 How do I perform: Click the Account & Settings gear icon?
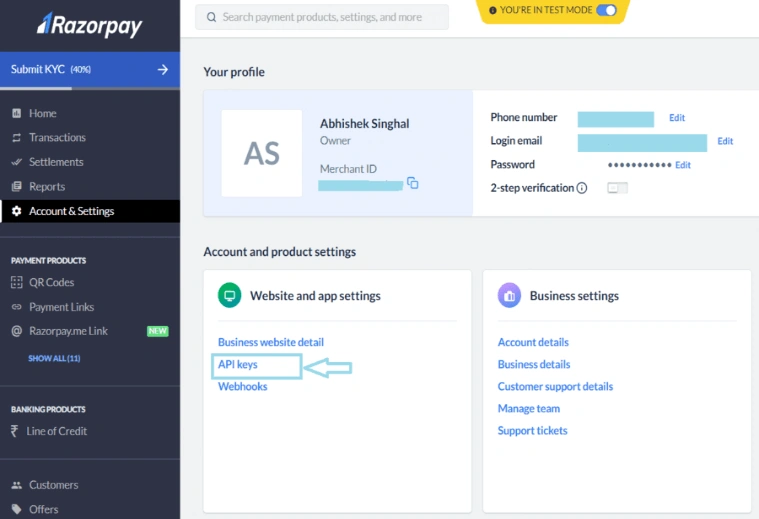pyautogui.click(x=16, y=211)
